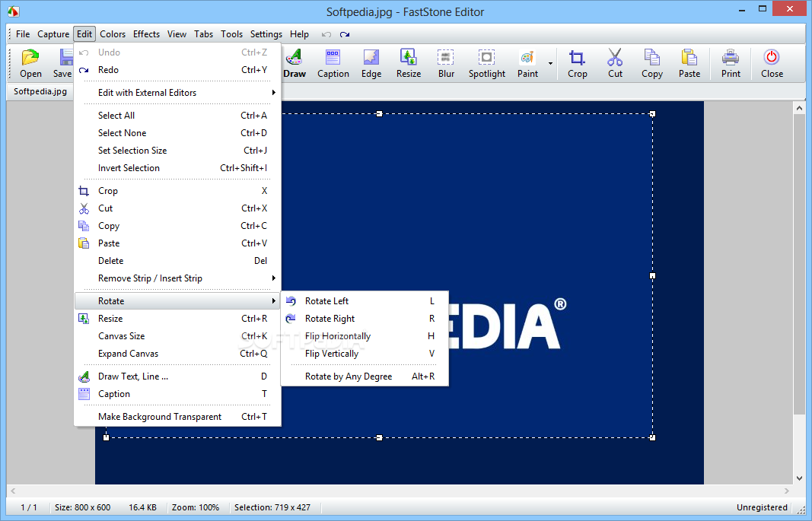Screen dimensions: 812x521
Task: Select Rotate by Any Degree
Action: coord(365,376)
